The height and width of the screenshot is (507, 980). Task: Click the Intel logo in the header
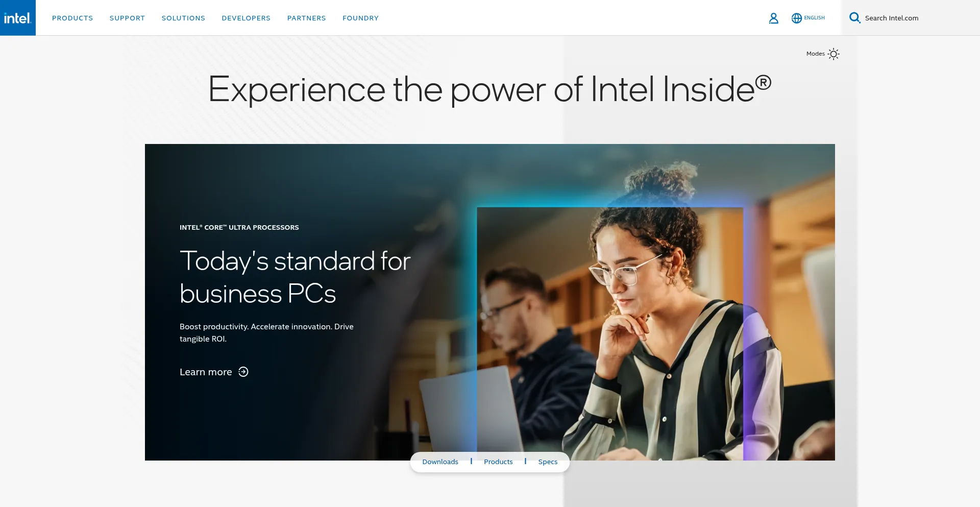point(18,18)
